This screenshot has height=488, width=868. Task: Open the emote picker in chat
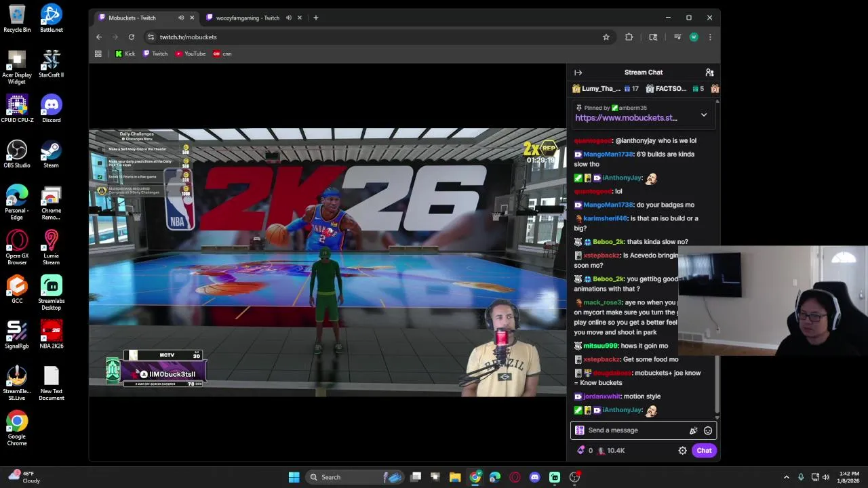pyautogui.click(x=708, y=430)
